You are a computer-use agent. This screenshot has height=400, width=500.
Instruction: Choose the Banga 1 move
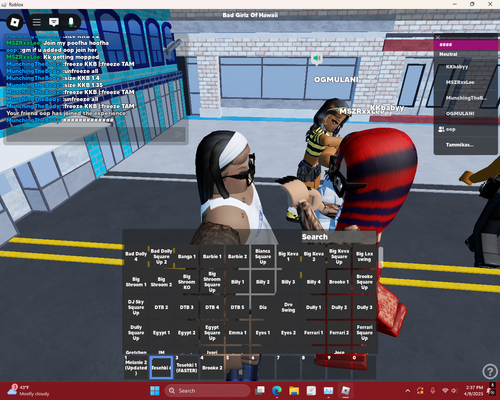tap(187, 256)
